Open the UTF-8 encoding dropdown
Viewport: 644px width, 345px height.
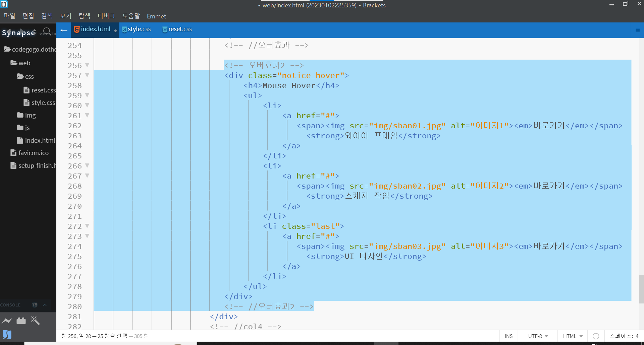click(x=538, y=336)
